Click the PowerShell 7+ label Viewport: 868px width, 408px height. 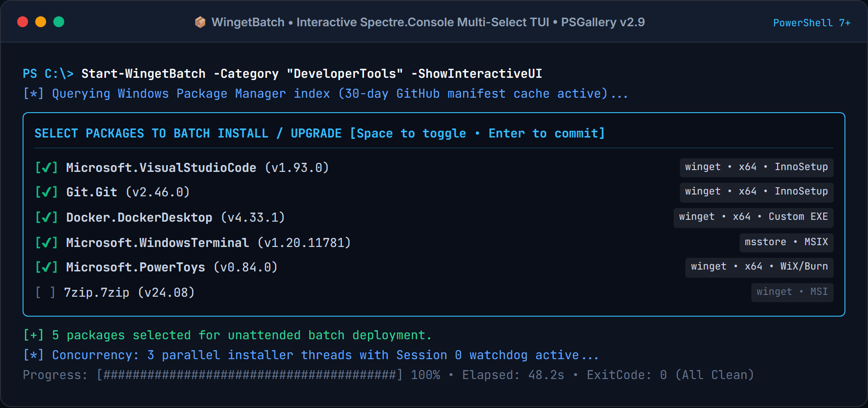coord(812,23)
